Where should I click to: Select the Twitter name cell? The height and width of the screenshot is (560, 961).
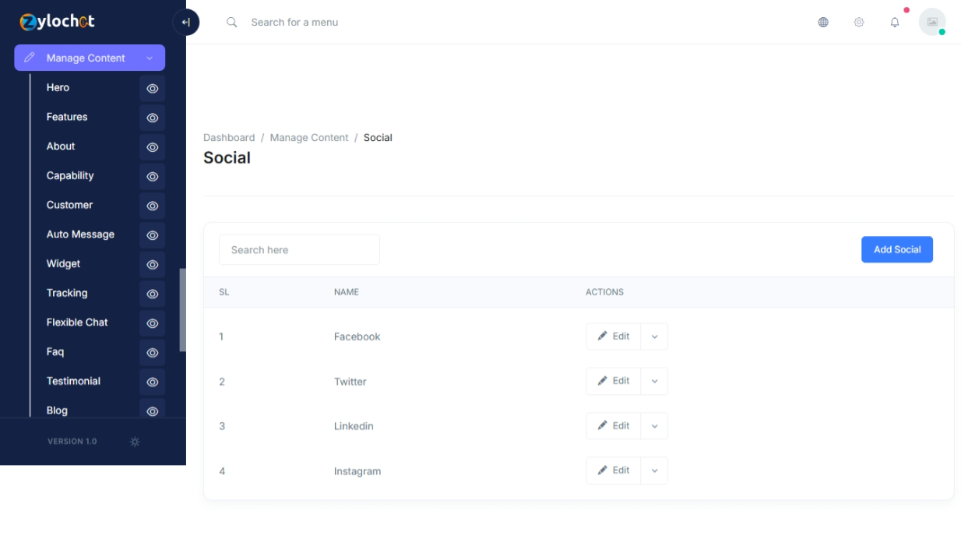350,382
